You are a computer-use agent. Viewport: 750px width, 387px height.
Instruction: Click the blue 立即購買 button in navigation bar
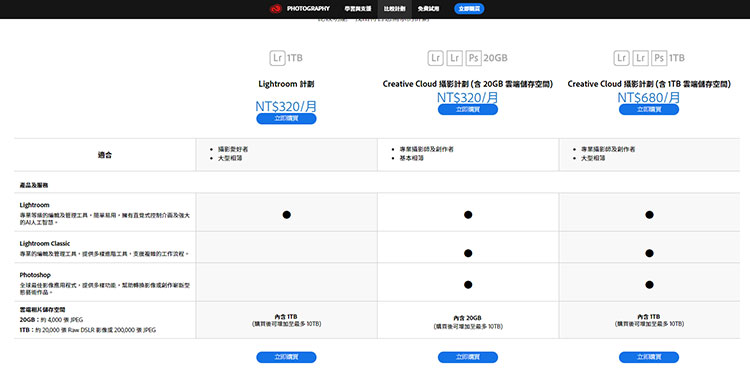pyautogui.click(x=469, y=9)
